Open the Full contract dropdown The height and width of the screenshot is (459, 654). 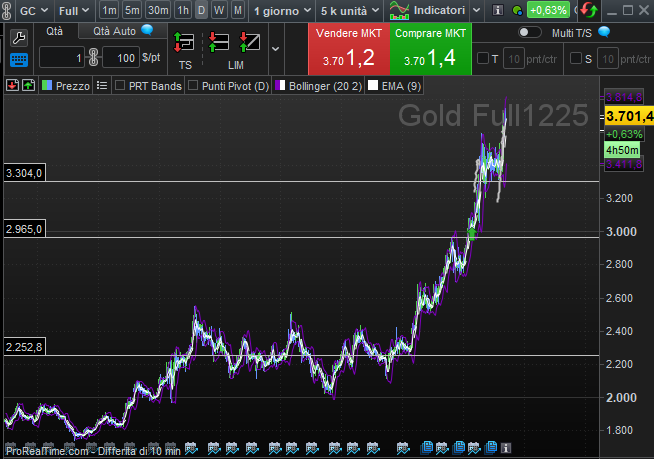click(74, 10)
